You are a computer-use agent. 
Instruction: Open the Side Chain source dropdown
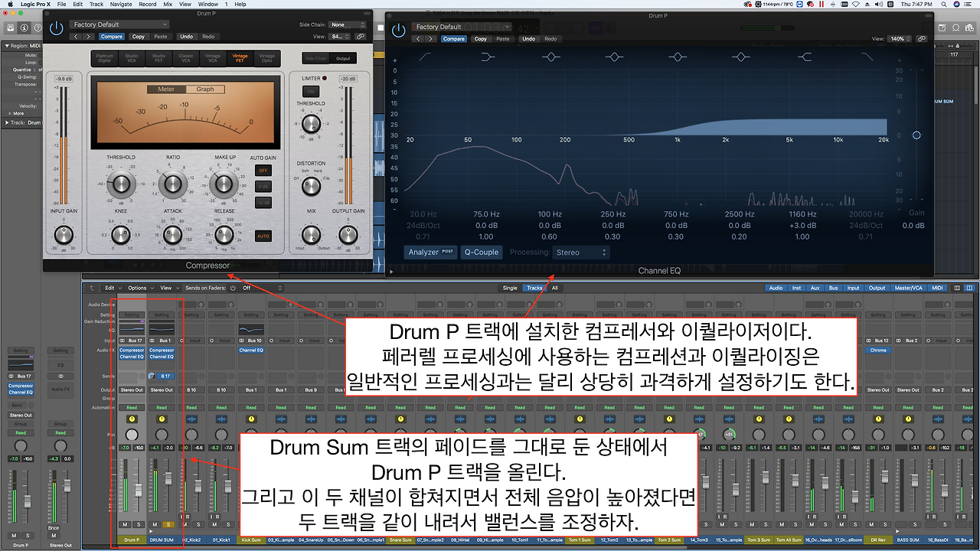click(347, 24)
